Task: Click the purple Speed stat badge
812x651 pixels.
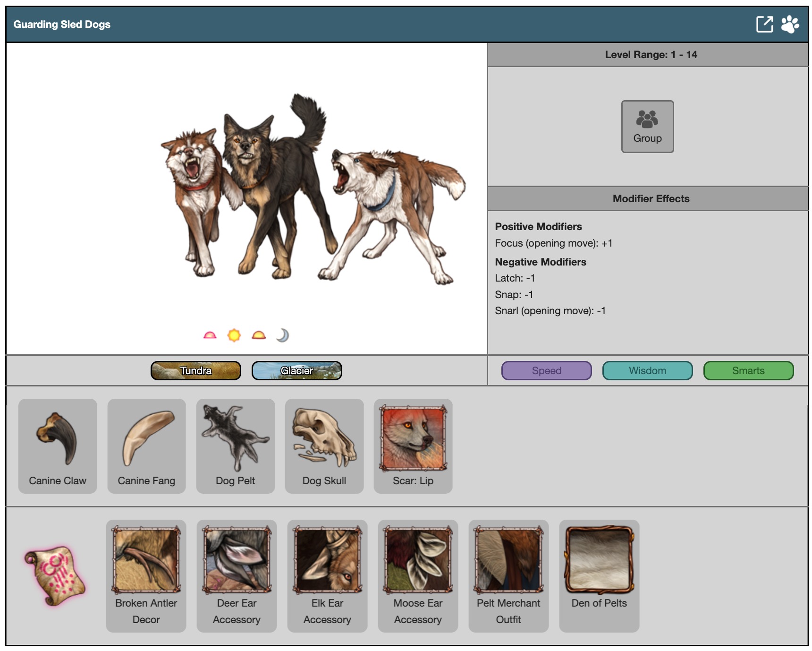Action: click(x=546, y=371)
